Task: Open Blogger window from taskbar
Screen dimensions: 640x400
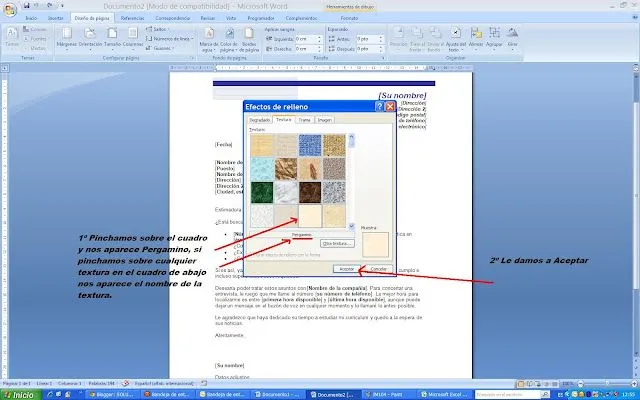Action: (x=111, y=395)
